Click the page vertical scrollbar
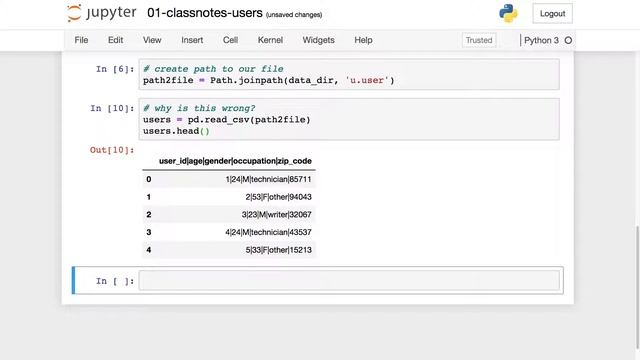Image resolution: width=640 pixels, height=360 pixels. coord(637,288)
